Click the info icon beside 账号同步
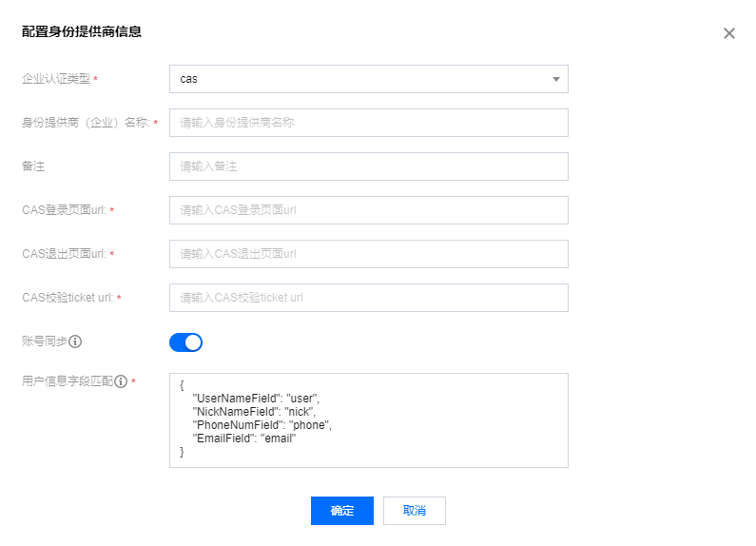756x546 pixels. [75, 341]
